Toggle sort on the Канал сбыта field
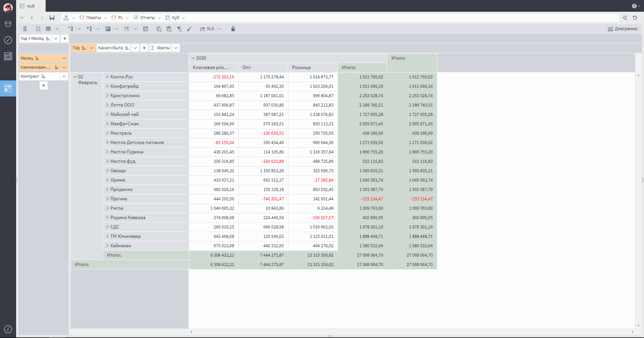The width and height of the screenshot is (644, 338). tap(127, 48)
